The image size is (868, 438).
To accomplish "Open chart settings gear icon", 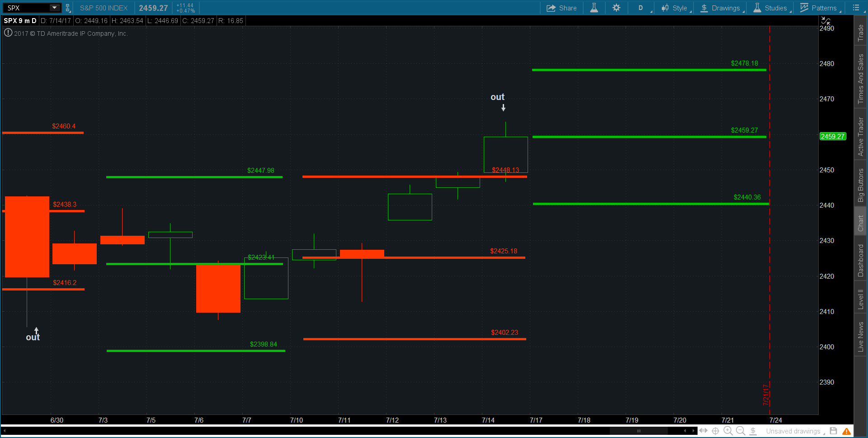I will click(x=616, y=8).
